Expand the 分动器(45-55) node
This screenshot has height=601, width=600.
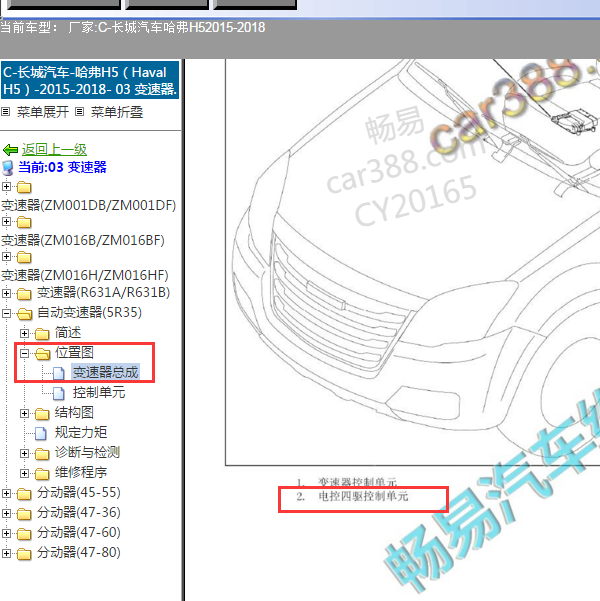pyautogui.click(x=6, y=493)
